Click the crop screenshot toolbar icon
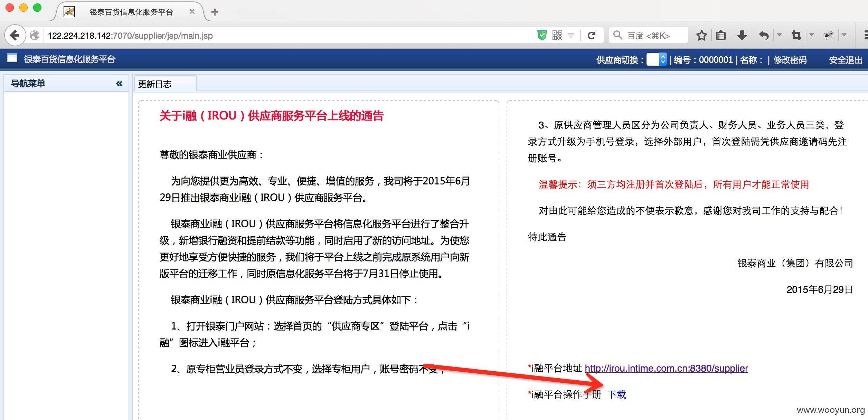 (796, 35)
